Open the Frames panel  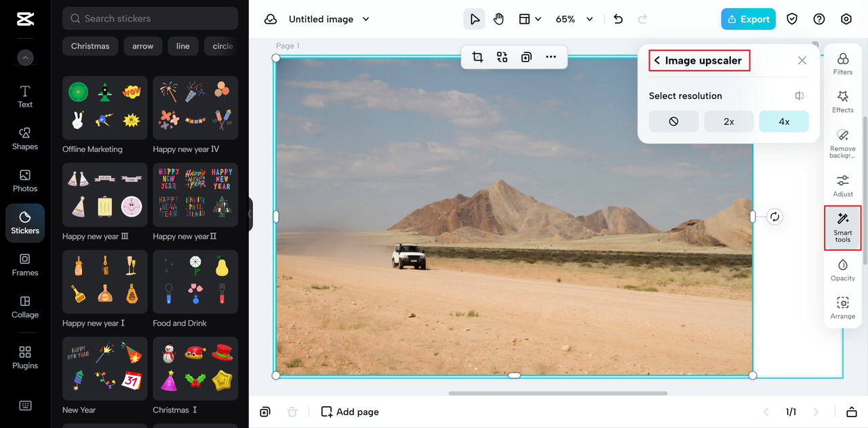click(25, 265)
